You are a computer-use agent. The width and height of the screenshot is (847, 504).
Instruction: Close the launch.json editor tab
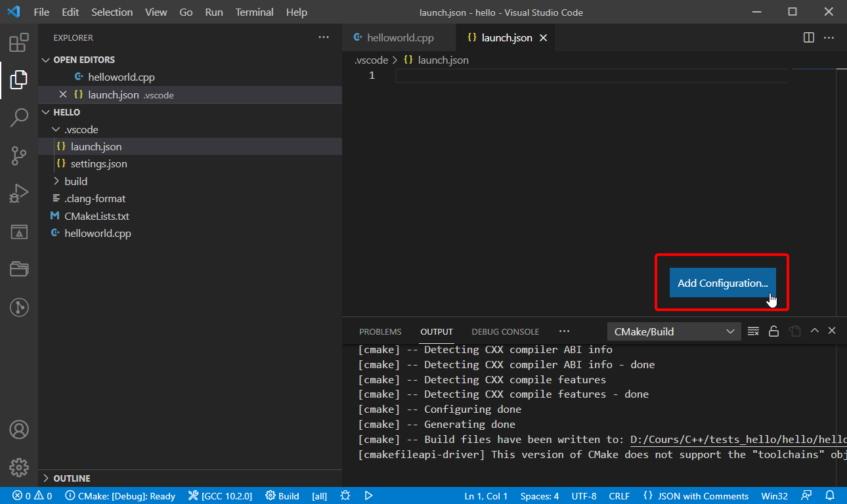click(543, 38)
